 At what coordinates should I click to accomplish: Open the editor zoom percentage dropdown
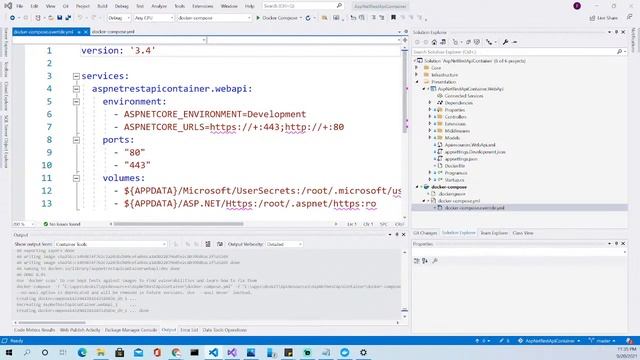[23, 224]
